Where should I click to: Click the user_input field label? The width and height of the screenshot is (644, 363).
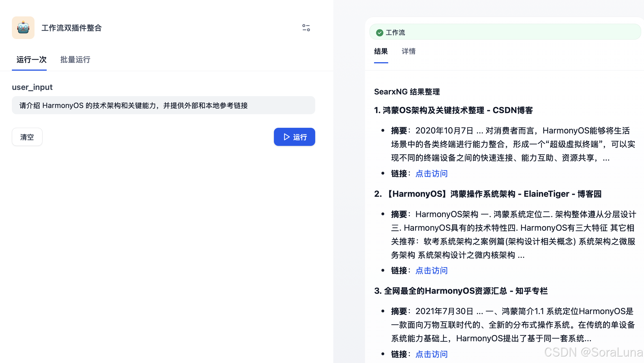click(x=32, y=87)
